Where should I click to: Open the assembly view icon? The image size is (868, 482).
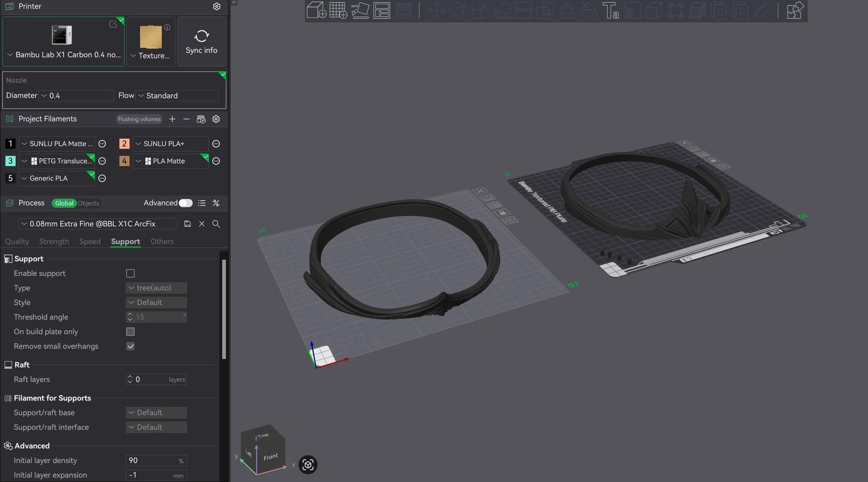795,10
